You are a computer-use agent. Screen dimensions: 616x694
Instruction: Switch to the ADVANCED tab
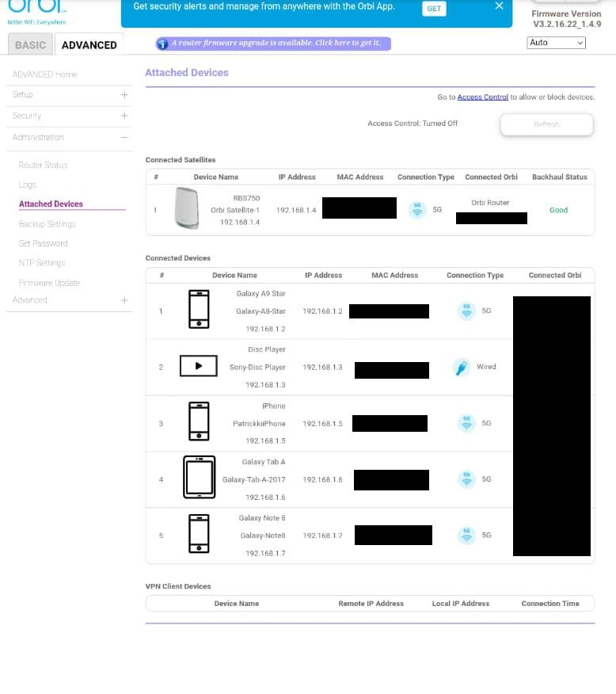pyautogui.click(x=89, y=44)
